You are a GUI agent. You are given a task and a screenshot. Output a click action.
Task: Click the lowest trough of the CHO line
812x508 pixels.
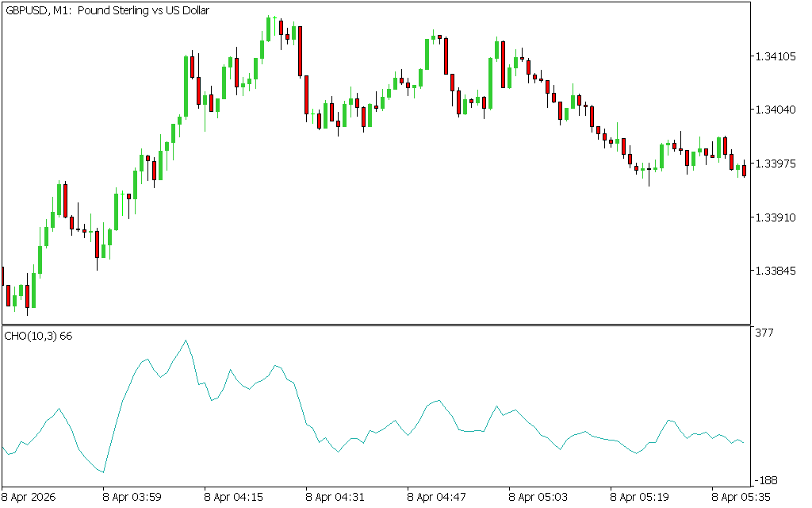pos(104,471)
